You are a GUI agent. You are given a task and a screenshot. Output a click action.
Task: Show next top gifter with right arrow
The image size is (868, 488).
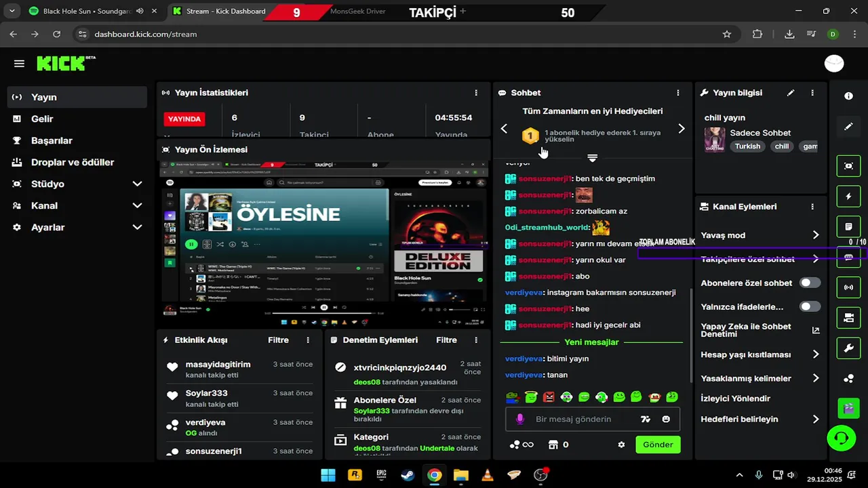click(682, 129)
